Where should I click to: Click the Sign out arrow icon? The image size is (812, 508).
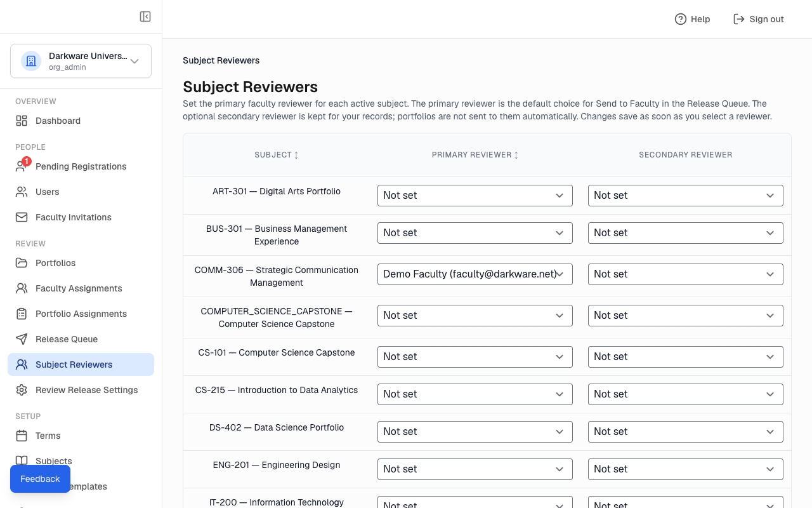coord(738,19)
